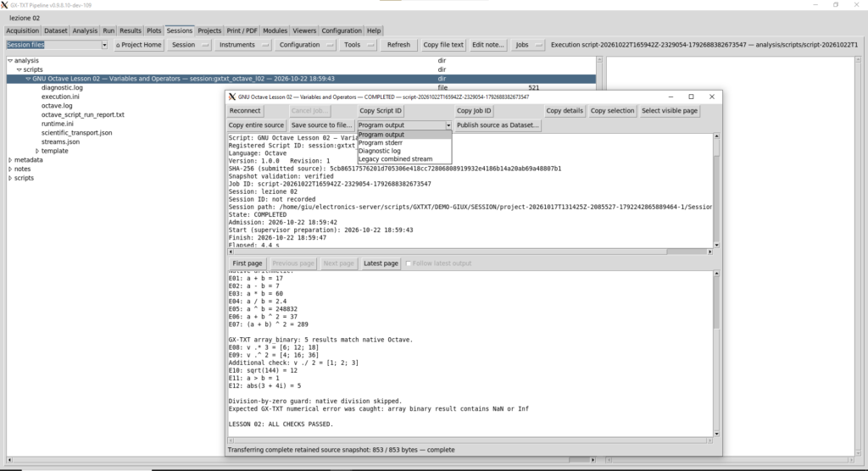Image resolution: width=868 pixels, height=471 pixels.
Task: Click the 'LESSON 02: ALL CHECKS PASSED.' line
Action: 281,424
